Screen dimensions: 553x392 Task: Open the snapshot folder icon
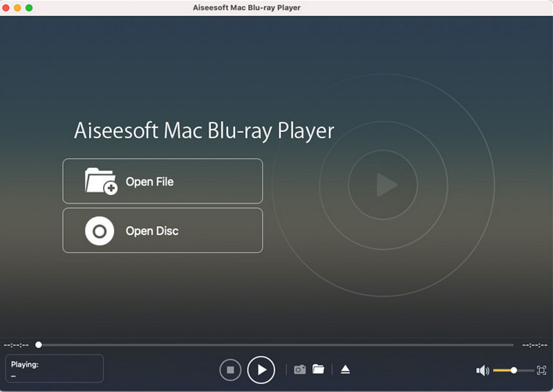coord(318,369)
